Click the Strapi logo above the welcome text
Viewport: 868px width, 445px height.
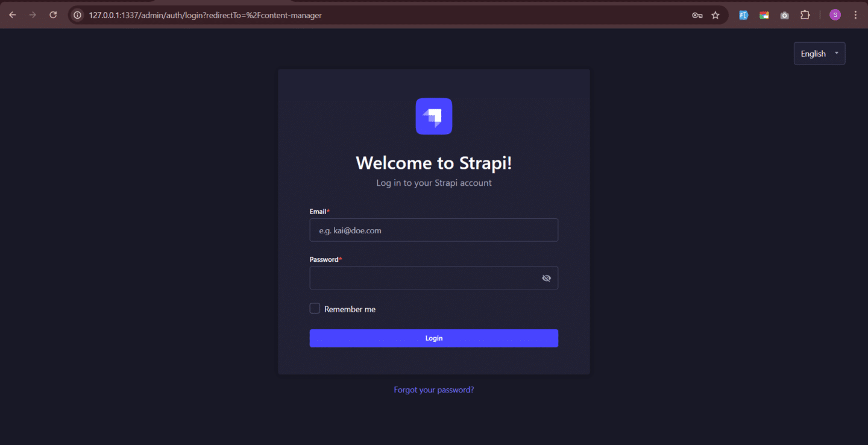(x=433, y=116)
